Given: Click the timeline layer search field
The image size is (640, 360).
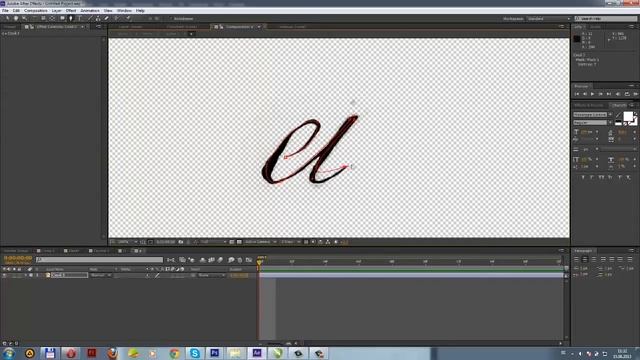Looking at the screenshot, I should pyautogui.click(x=99, y=260).
